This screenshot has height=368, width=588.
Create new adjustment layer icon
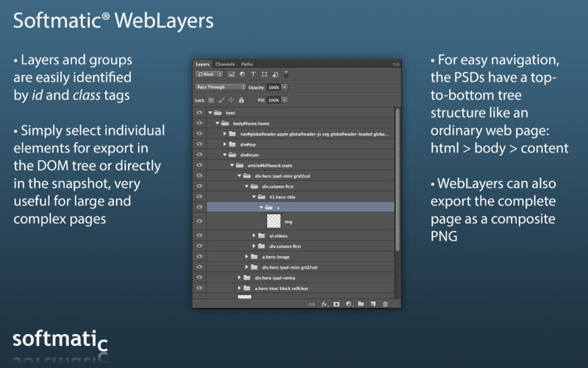tap(348, 304)
